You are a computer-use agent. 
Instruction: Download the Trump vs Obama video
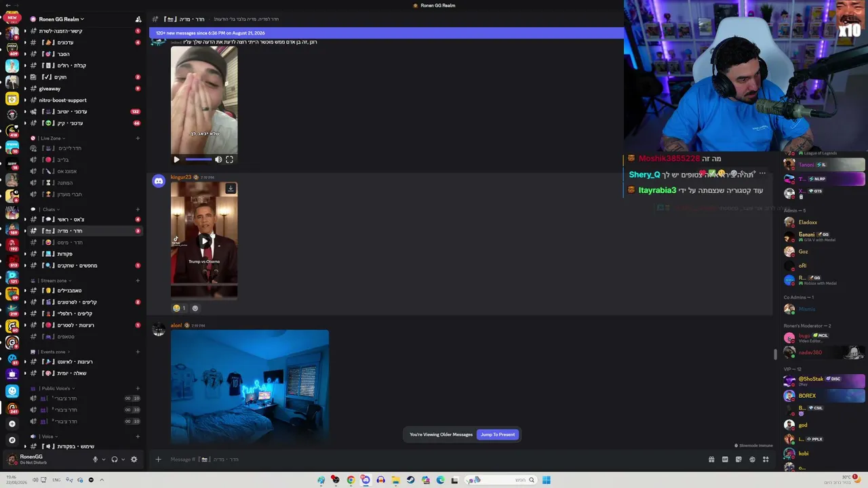tap(231, 188)
